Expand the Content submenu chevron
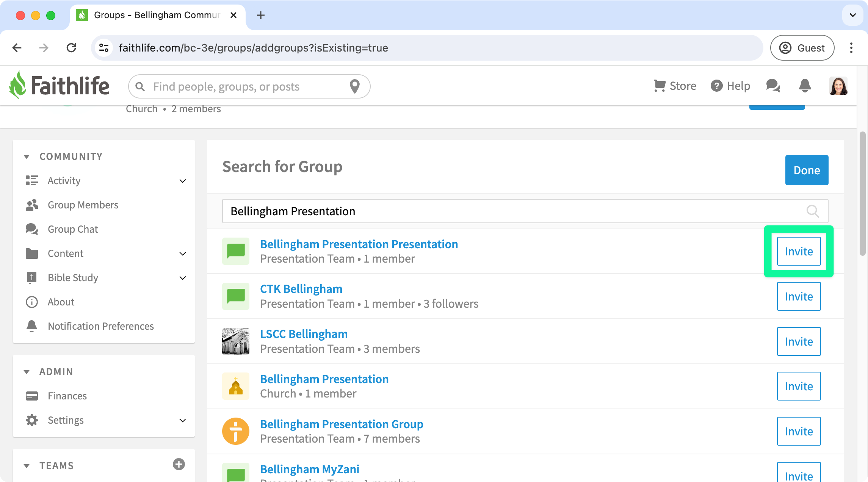Screen dimensions: 868x482 tap(183, 254)
